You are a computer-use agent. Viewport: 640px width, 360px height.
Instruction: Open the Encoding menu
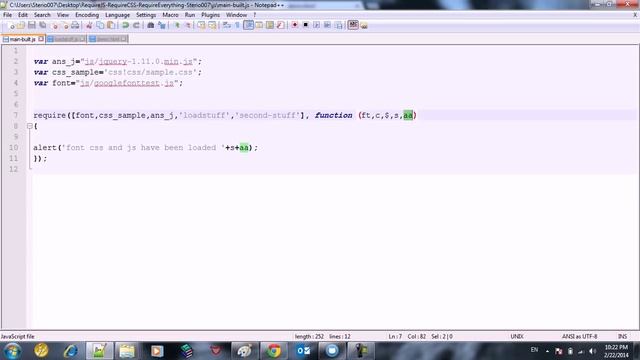pos(87,15)
